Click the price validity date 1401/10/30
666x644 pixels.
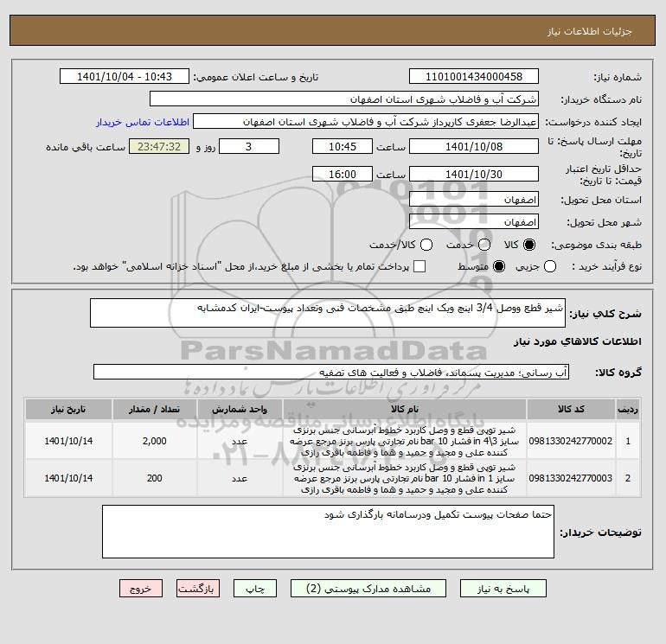point(474,174)
